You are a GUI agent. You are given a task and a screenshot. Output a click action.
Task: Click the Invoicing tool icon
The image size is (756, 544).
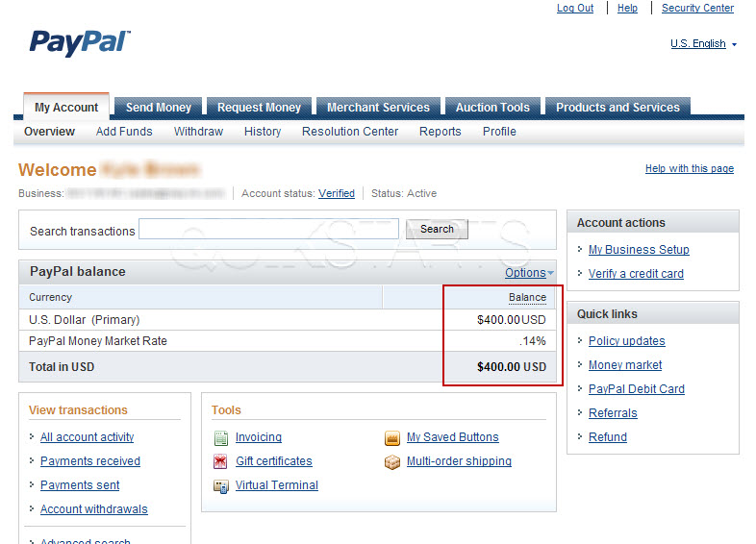221,437
